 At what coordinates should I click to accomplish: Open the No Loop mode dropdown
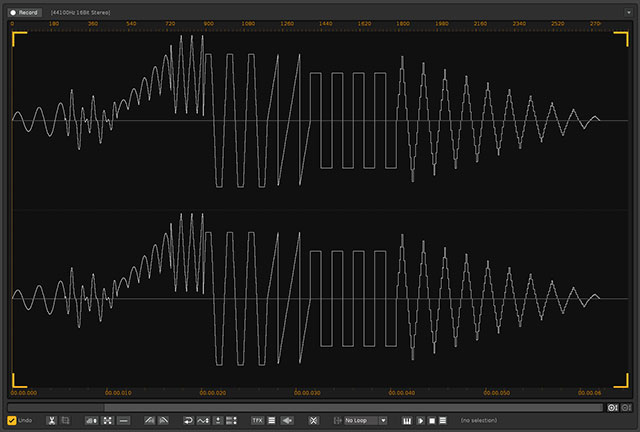coord(365,420)
